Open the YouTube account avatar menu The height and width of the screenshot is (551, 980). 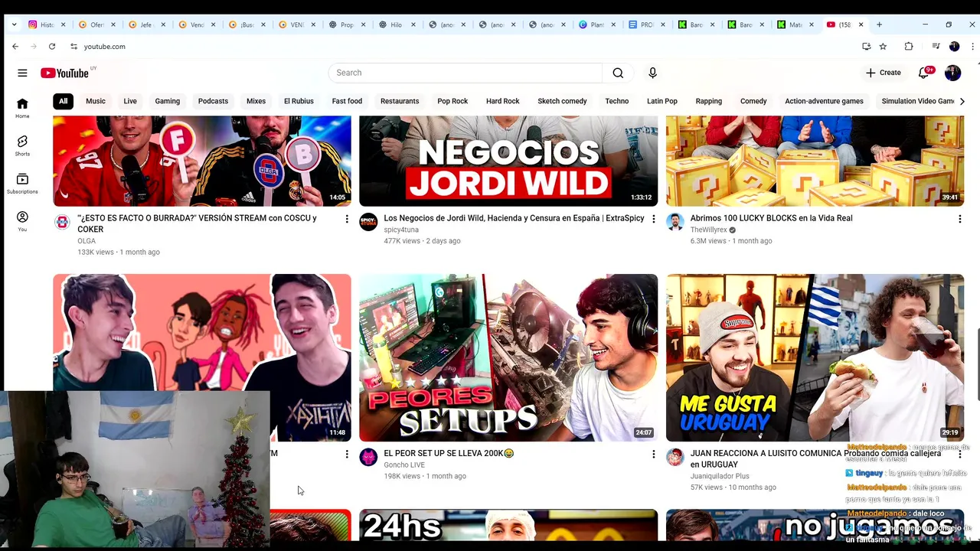pyautogui.click(x=952, y=73)
